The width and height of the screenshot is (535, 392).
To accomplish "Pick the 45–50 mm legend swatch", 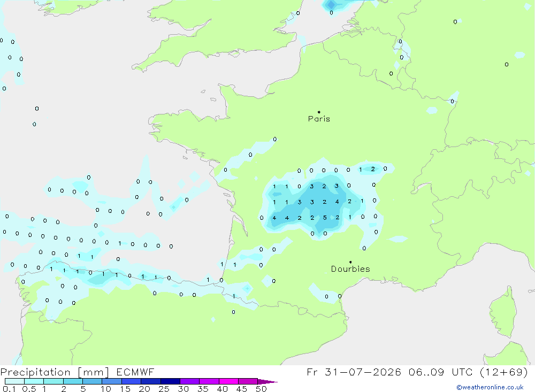I will pyautogui.click(x=248, y=381).
